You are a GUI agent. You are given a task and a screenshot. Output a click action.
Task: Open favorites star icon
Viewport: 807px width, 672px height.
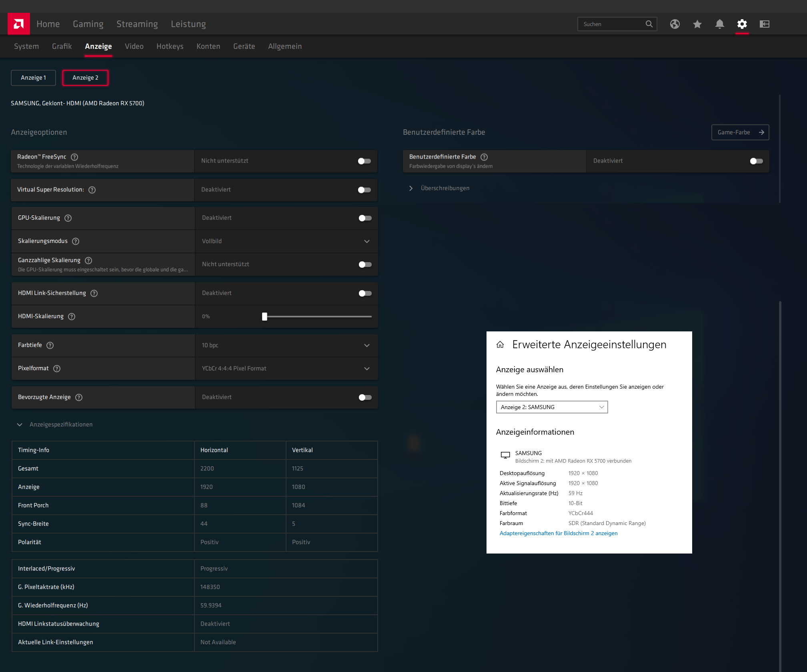click(x=697, y=24)
